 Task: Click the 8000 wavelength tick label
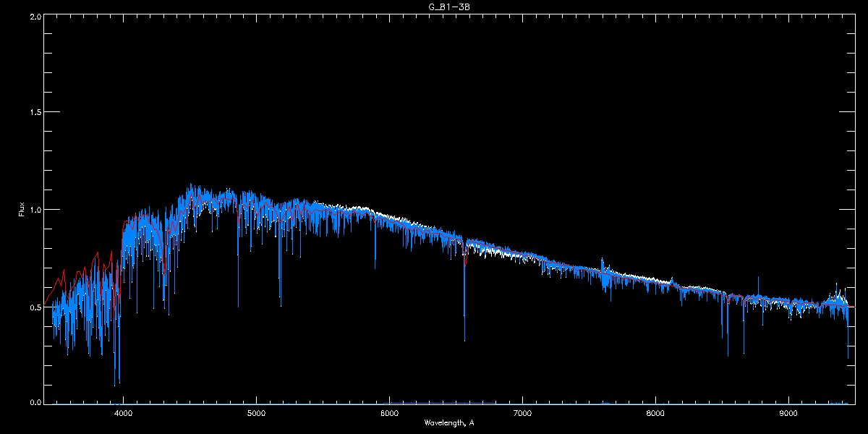pos(656,413)
